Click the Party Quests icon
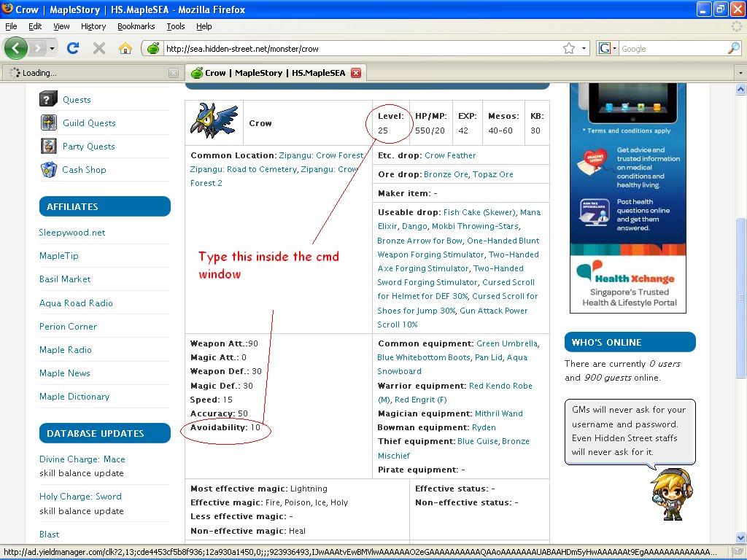 pos(49,146)
